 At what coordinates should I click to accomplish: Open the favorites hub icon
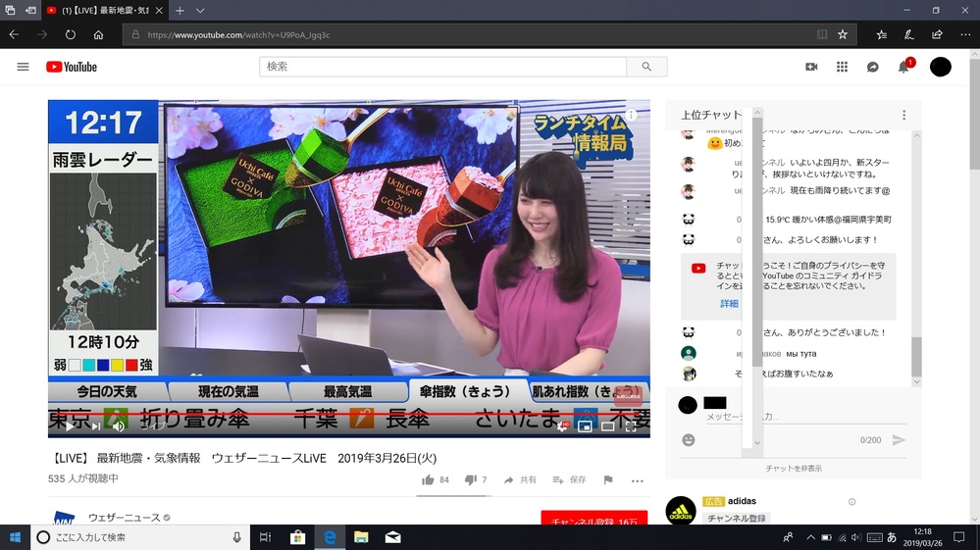click(881, 35)
